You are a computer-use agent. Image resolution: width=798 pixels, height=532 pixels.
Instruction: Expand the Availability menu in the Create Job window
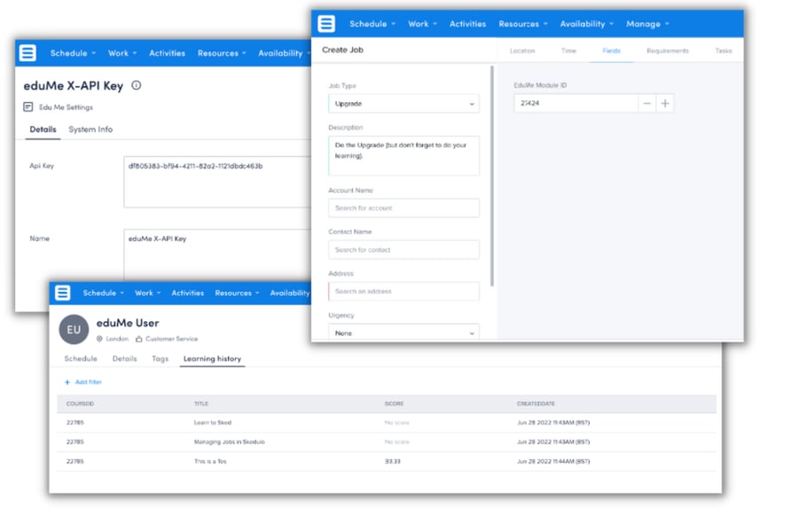click(x=587, y=24)
